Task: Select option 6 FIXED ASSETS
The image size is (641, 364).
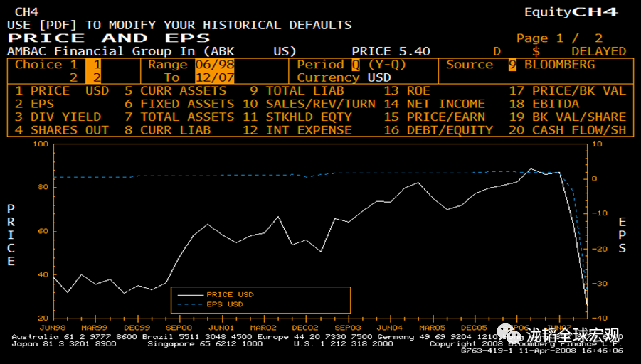Action: 179,104
